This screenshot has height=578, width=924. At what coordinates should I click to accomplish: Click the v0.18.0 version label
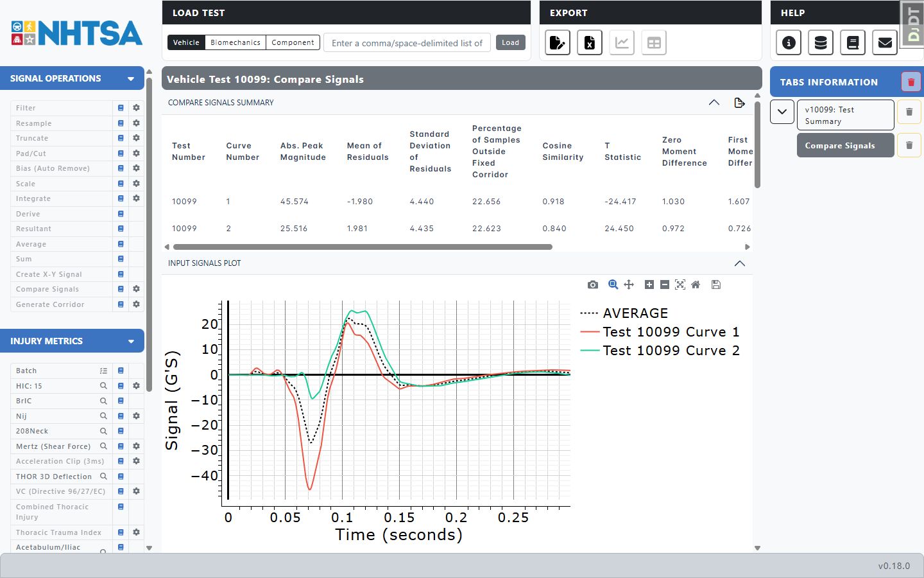coord(894,566)
